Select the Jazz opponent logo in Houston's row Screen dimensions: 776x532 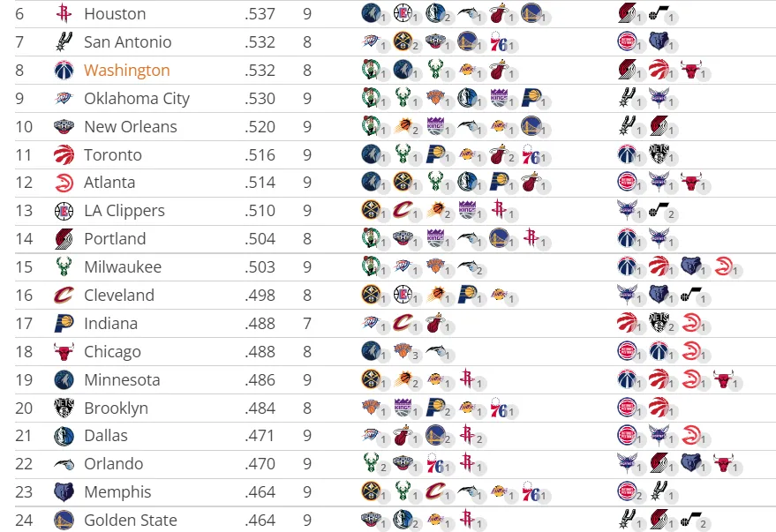659,13
